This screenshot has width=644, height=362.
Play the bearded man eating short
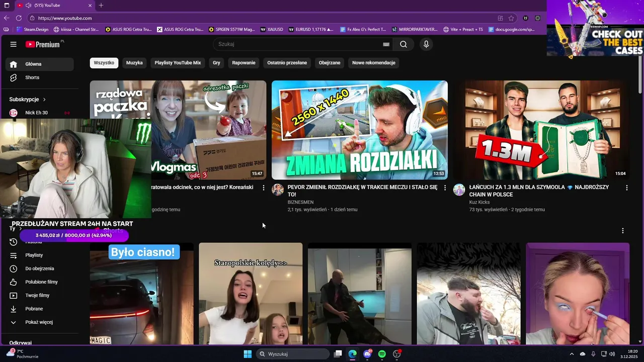pyautogui.click(x=469, y=294)
